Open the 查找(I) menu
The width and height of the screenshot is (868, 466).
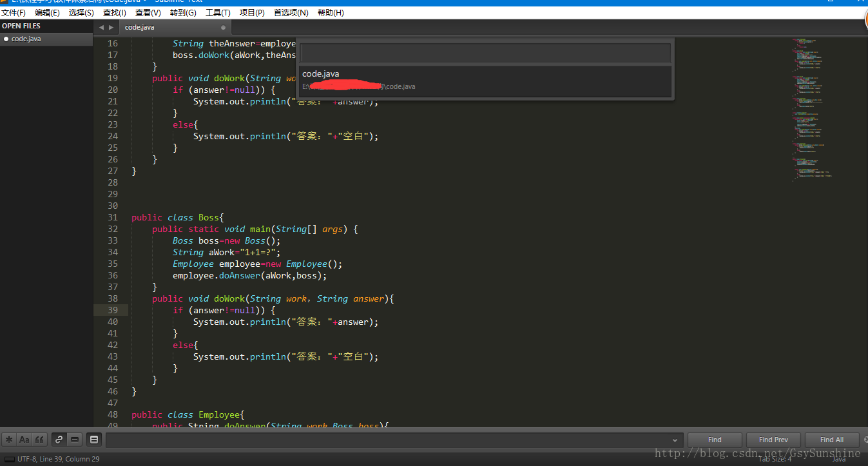115,13
